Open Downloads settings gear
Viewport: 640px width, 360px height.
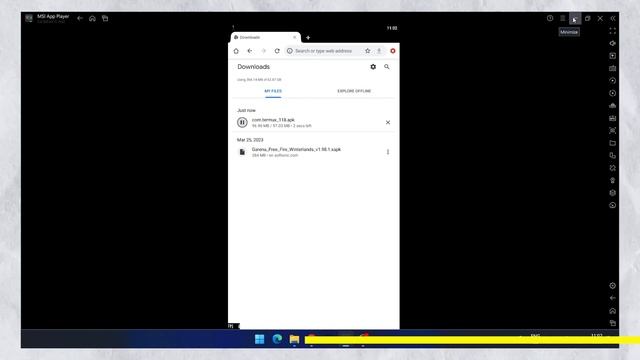click(373, 67)
